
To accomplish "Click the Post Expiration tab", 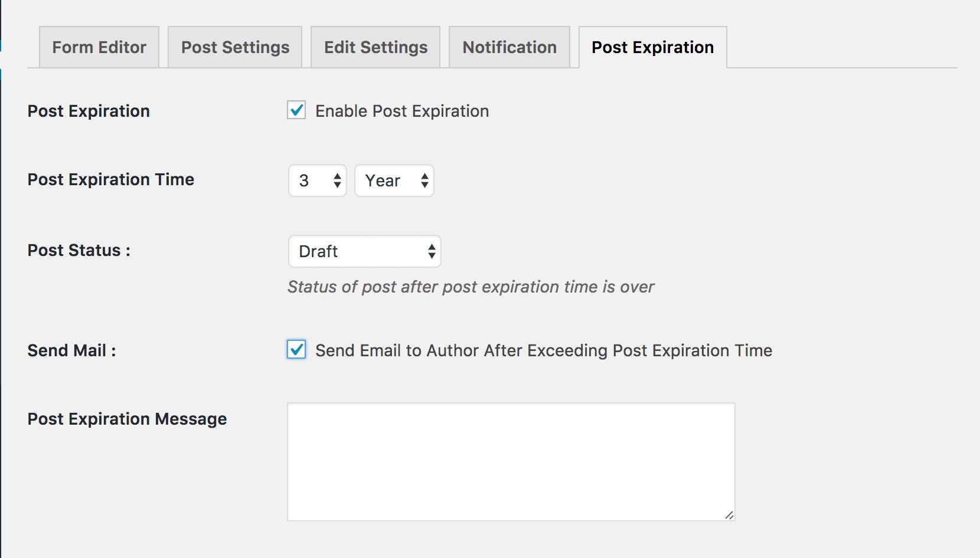I will coord(653,47).
